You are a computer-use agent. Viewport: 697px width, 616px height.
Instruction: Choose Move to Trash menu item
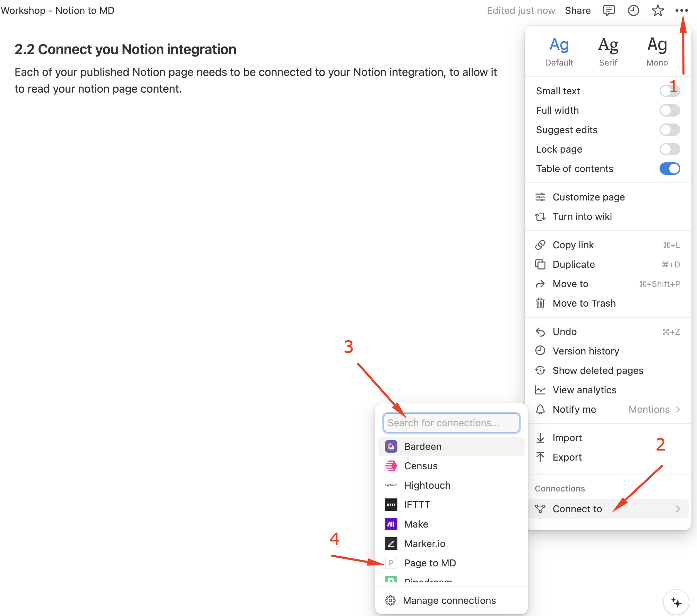click(584, 303)
